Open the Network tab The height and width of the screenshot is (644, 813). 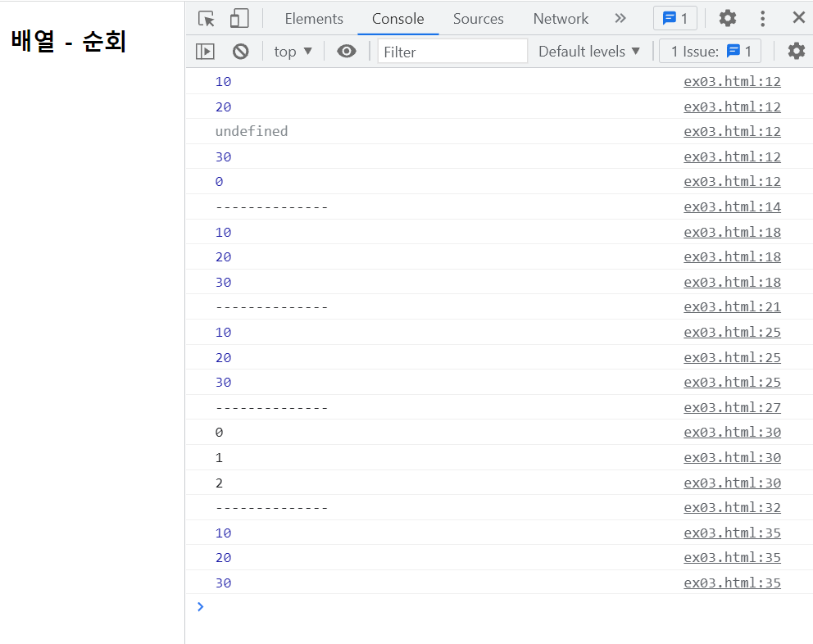coord(561,19)
